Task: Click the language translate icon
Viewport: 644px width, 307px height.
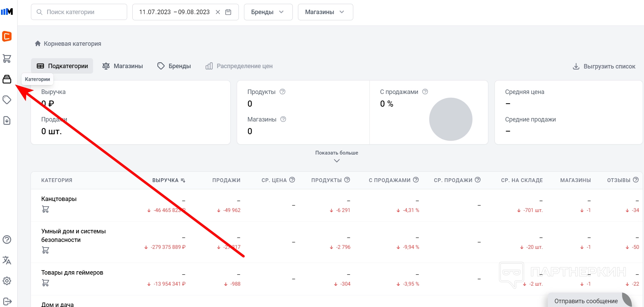Action: 7,260
